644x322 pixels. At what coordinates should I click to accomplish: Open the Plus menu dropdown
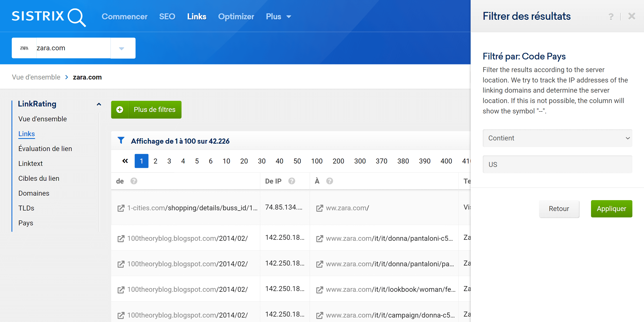pos(278,17)
